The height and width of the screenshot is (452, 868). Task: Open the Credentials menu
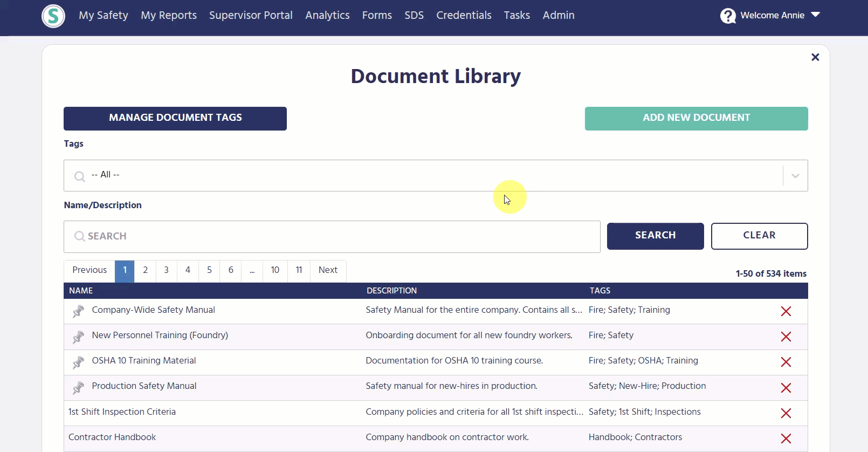click(x=464, y=15)
